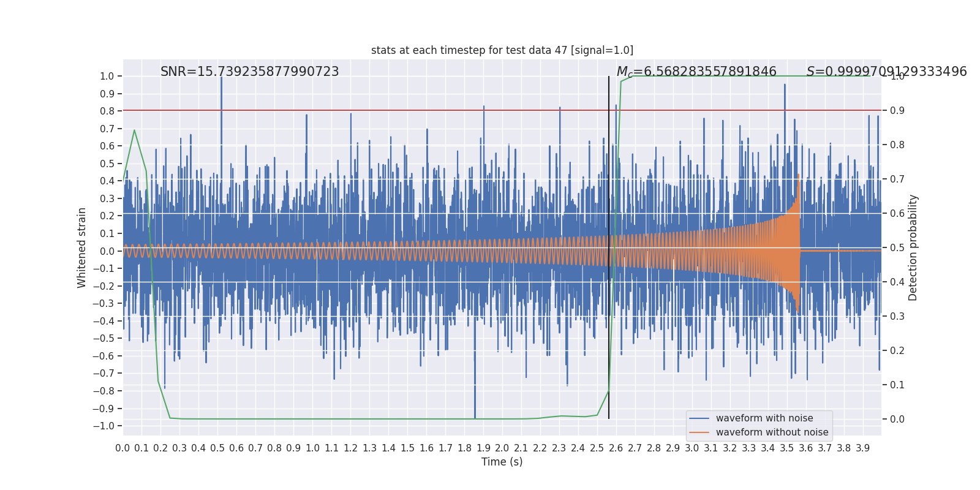Click the black vertical marker line near 2.56 s
The width and height of the screenshot is (980, 490).
[x=609, y=247]
